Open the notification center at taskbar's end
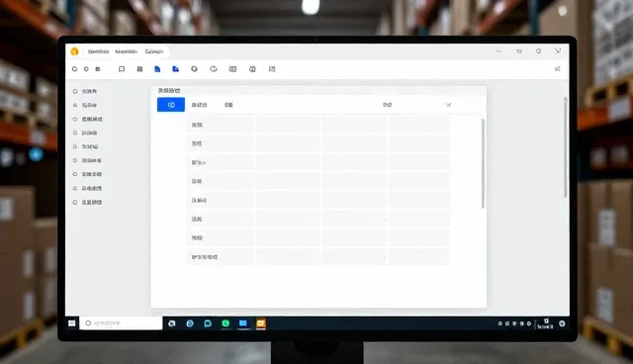 tap(562, 323)
